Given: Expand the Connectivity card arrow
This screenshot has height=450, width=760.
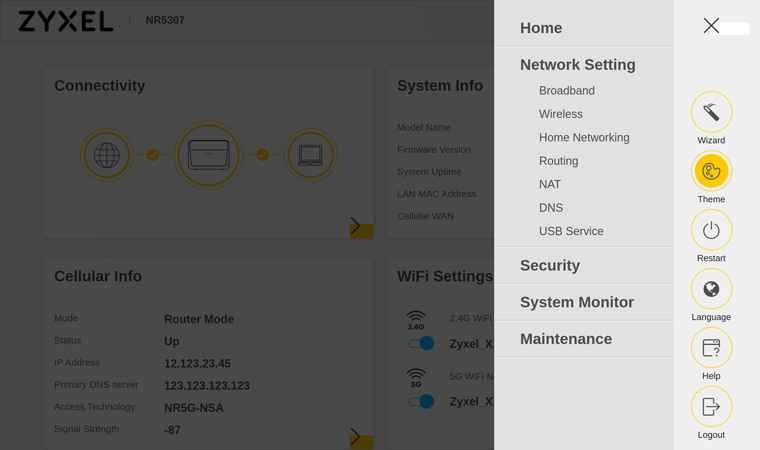Looking at the screenshot, I should click(x=356, y=226).
